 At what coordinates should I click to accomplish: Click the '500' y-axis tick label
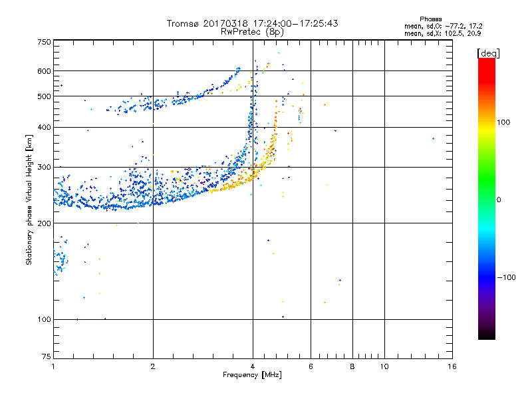pos(44,96)
